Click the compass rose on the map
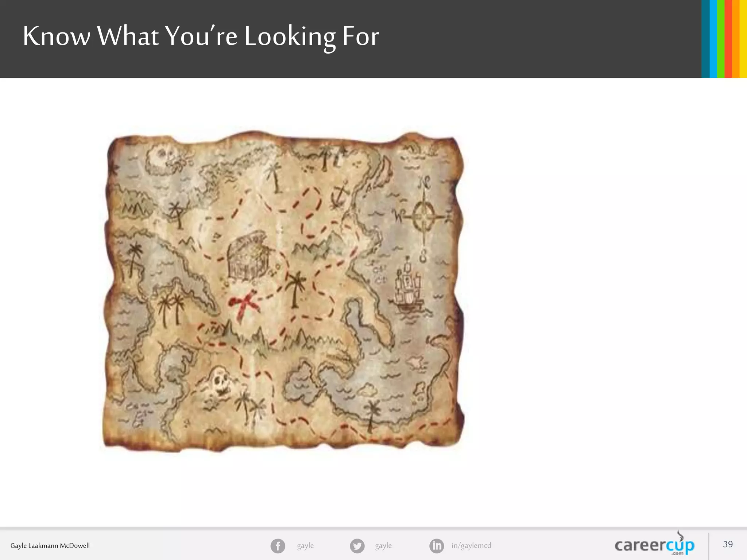The image size is (747, 560). 423,216
